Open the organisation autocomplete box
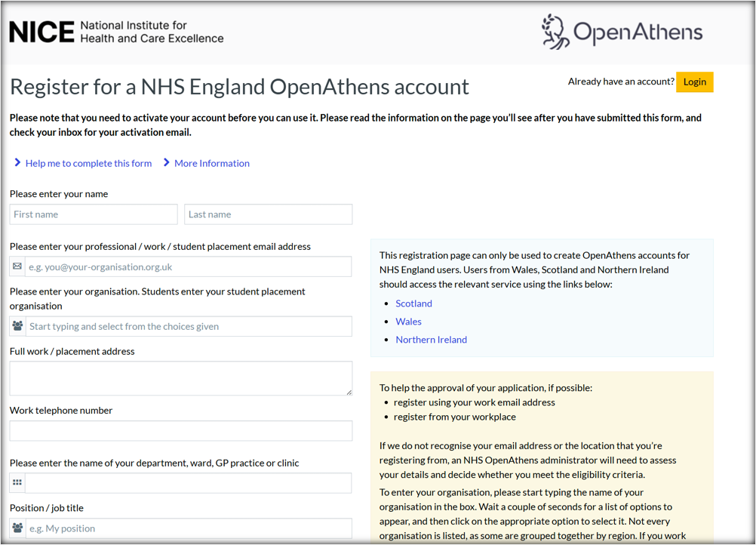Viewport: 756px width, 545px height. coord(188,327)
